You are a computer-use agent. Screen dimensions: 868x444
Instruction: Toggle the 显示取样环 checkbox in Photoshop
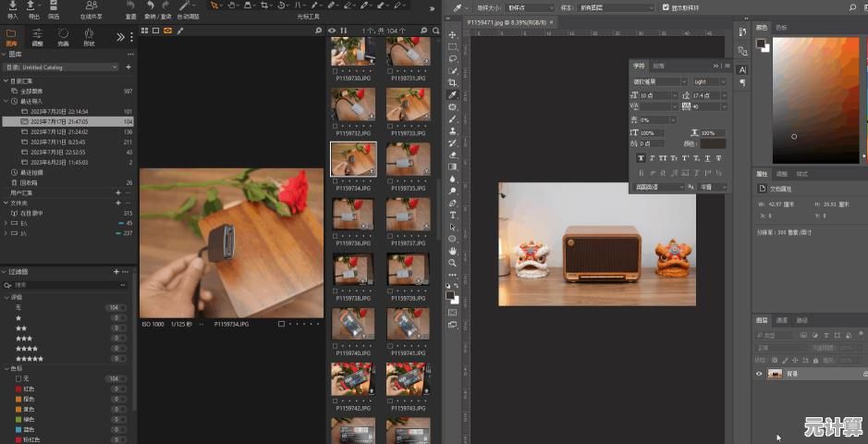666,7
